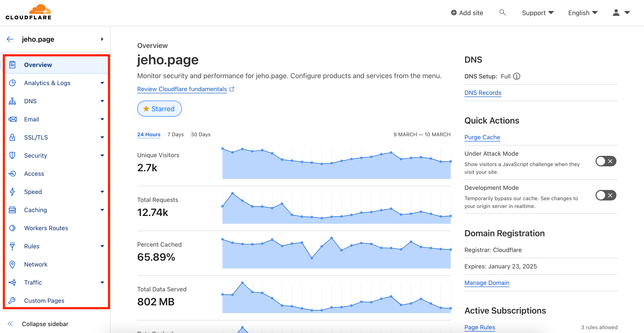Click the Email envelope icon
This screenshot has width=644, height=333.
tap(12, 119)
